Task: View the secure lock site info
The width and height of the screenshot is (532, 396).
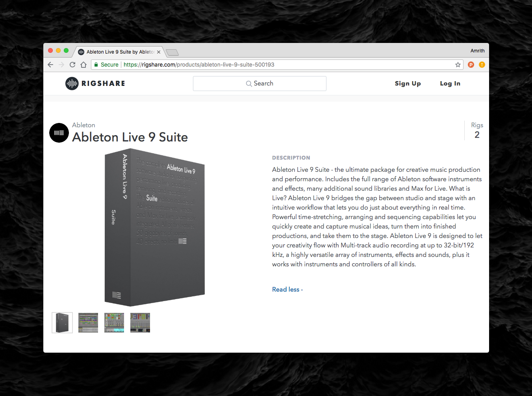Action: pyautogui.click(x=106, y=65)
